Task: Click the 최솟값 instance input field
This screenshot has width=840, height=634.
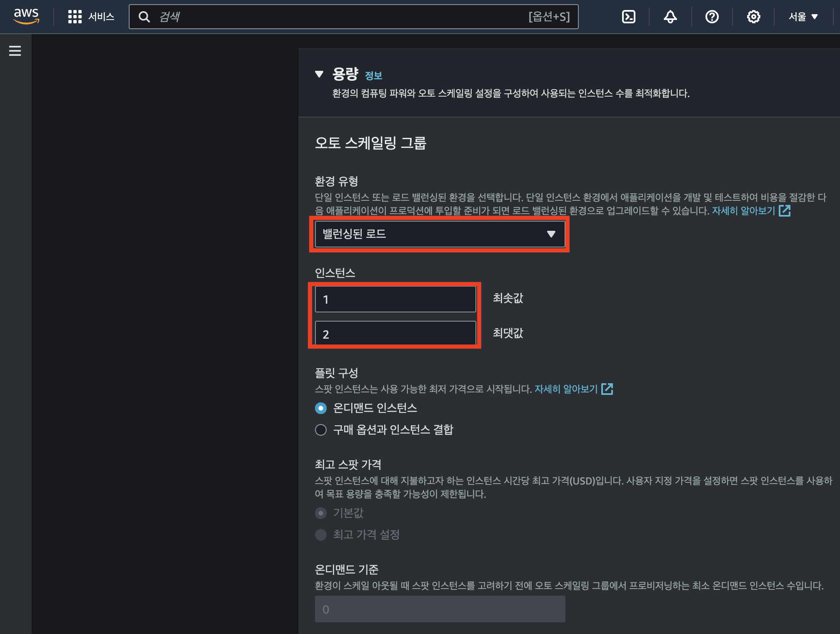Action: [x=395, y=299]
